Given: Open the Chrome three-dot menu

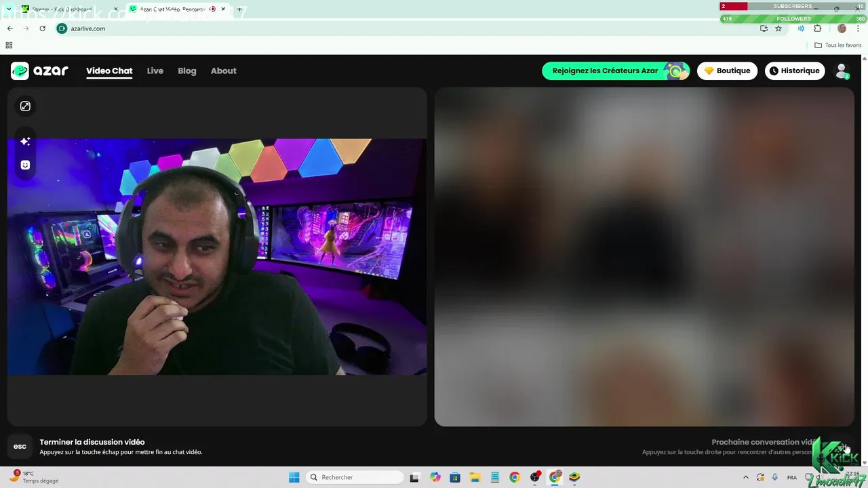Looking at the screenshot, I should tap(858, 28).
